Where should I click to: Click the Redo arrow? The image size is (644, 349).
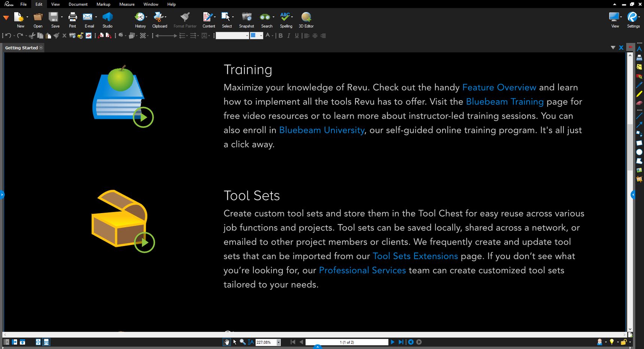(20, 36)
